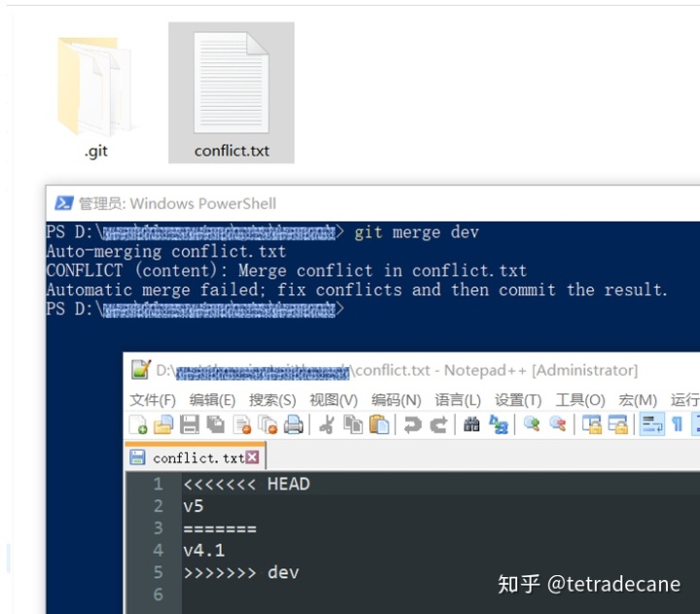This screenshot has height=614, width=700.
Task: Click the last PowerShell prompt line
Action: (x=195, y=309)
